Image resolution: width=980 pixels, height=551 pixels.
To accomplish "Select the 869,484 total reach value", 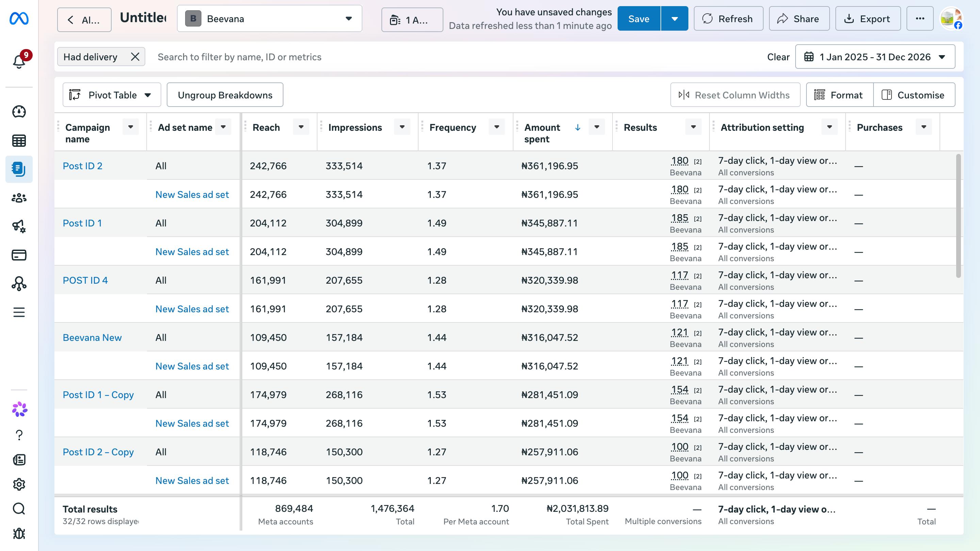I will pos(294,508).
